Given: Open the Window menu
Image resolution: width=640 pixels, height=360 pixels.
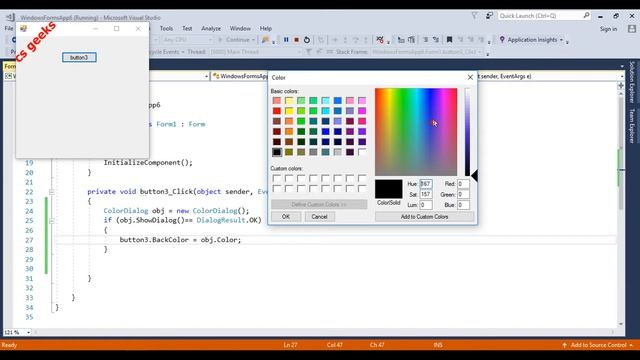Looking at the screenshot, I should [240, 29].
